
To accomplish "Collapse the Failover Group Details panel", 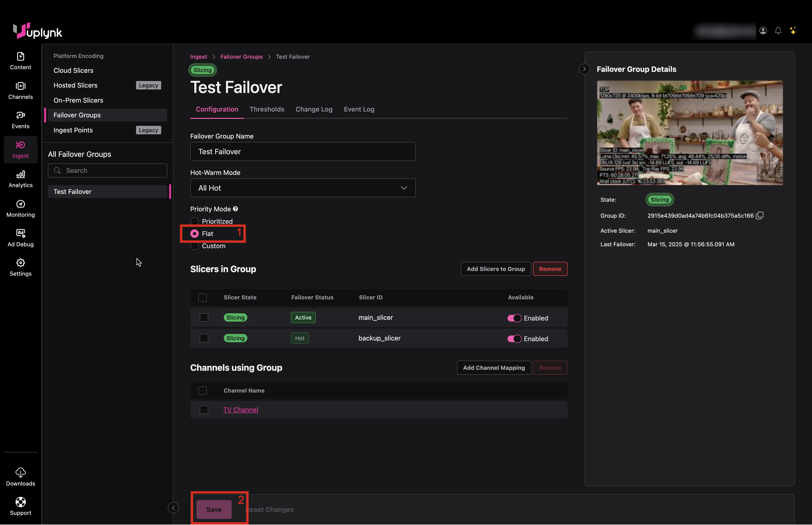I will coord(584,69).
